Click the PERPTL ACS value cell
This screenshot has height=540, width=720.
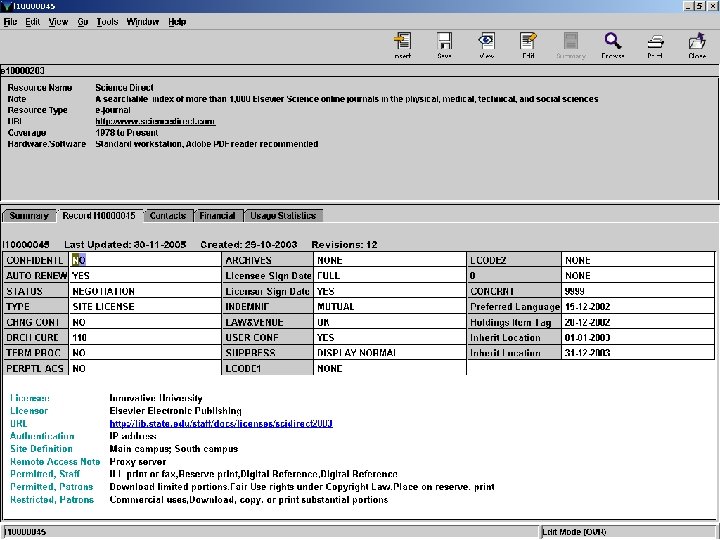point(145,368)
